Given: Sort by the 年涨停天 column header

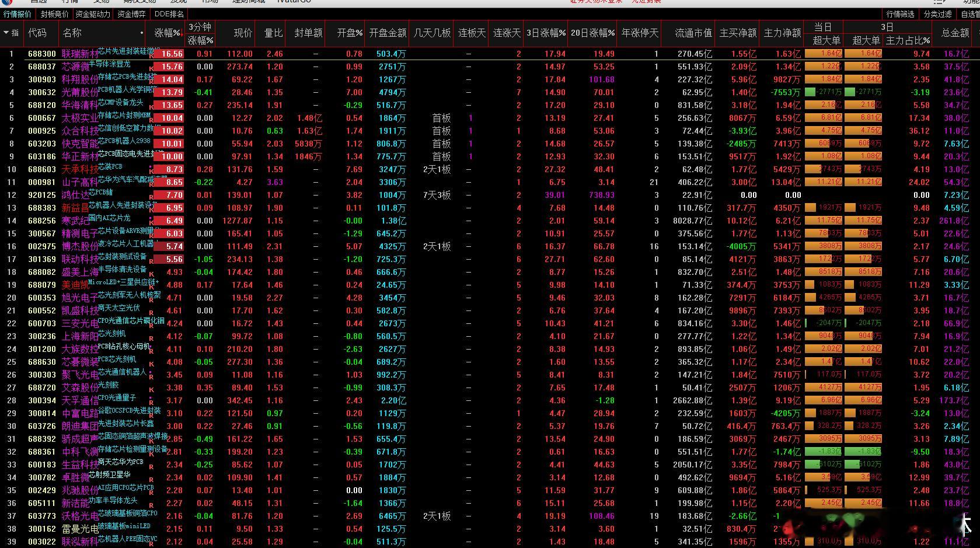Looking at the screenshot, I should [640, 33].
